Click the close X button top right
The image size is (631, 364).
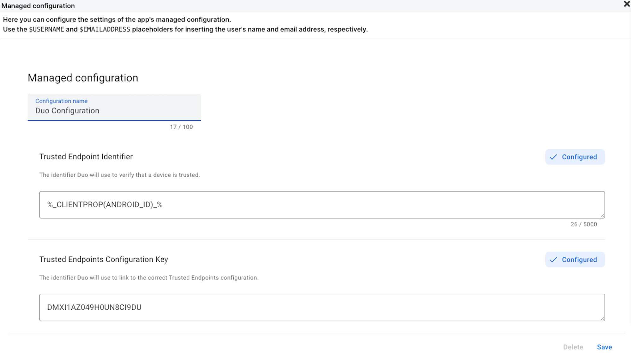pos(627,4)
